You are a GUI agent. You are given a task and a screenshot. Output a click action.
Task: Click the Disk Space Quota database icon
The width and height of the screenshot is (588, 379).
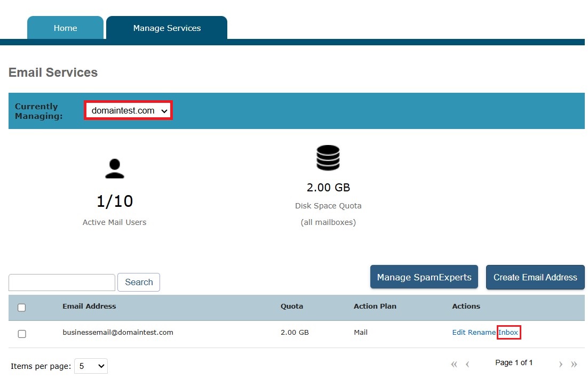tap(328, 158)
